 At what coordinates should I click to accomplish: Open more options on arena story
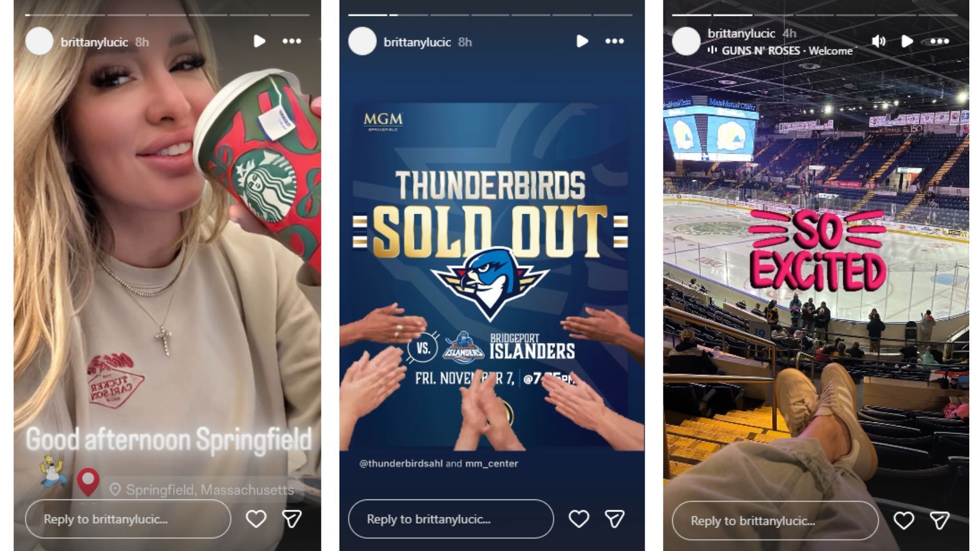[x=939, y=41]
